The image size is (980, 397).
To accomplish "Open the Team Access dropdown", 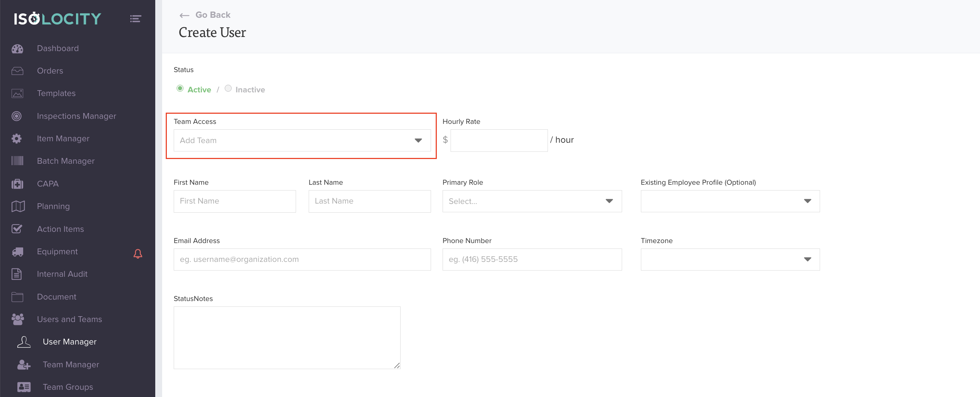I will tap(302, 141).
